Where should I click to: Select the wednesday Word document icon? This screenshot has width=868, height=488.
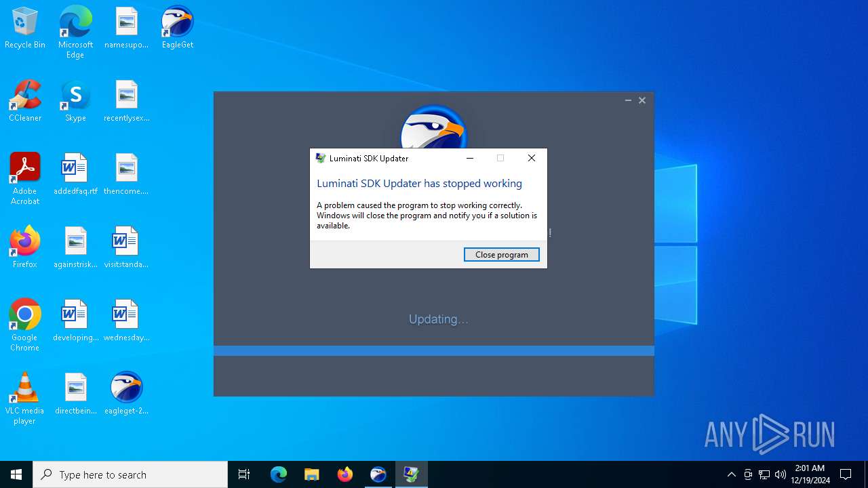[126, 321]
